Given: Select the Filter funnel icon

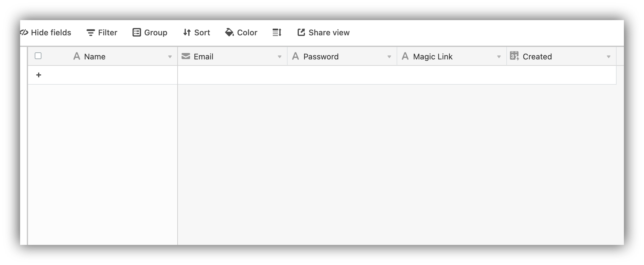Looking at the screenshot, I should [x=90, y=32].
